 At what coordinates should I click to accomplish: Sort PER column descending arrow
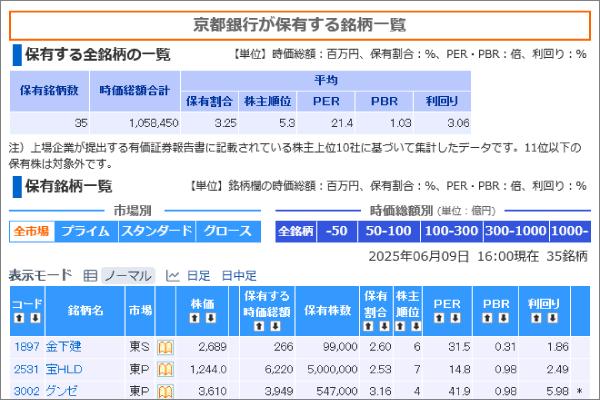click(455, 318)
